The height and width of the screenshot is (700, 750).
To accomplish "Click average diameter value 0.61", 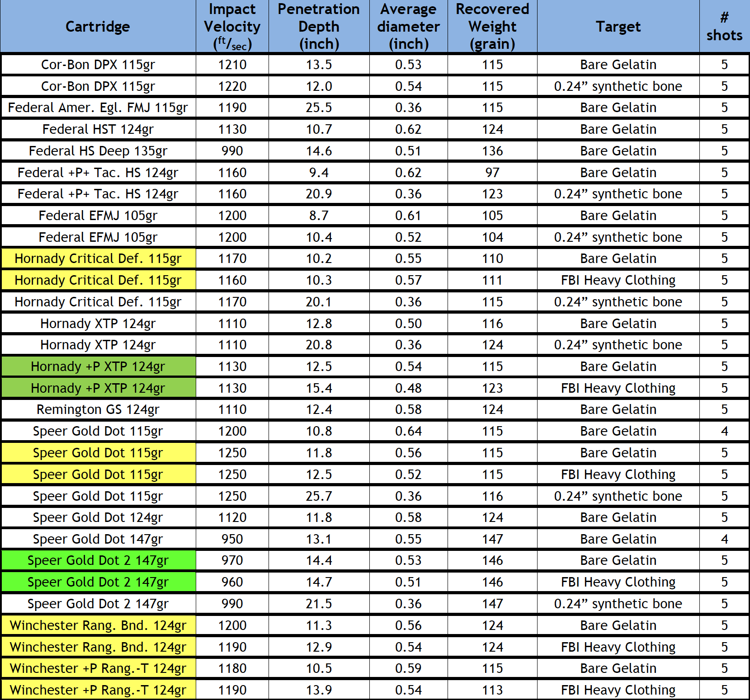I will [409, 216].
